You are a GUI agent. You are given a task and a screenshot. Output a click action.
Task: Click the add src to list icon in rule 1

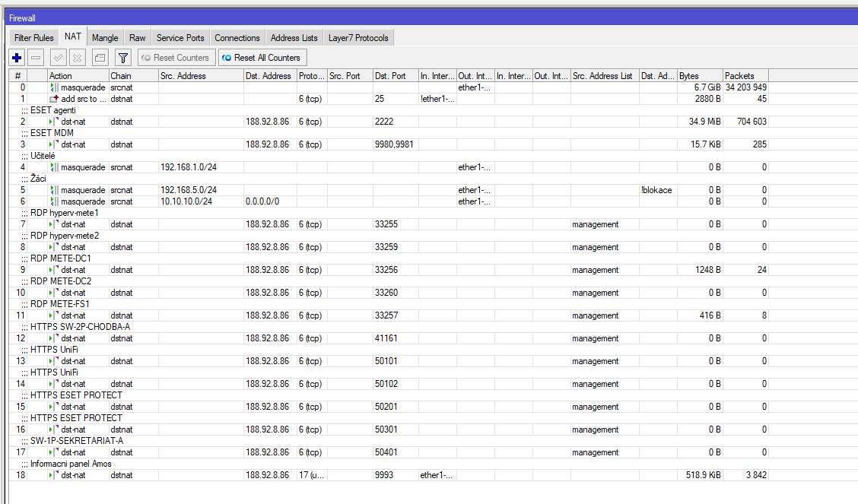[54, 99]
